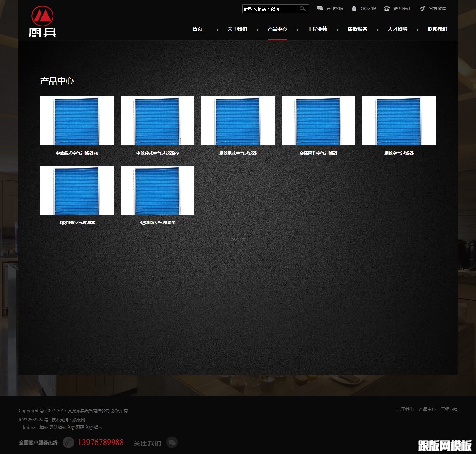Click the footer hotline phone icon
The width and height of the screenshot is (476, 454).
68,443
